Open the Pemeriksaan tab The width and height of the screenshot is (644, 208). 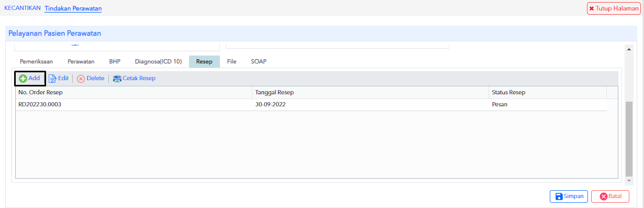36,61
